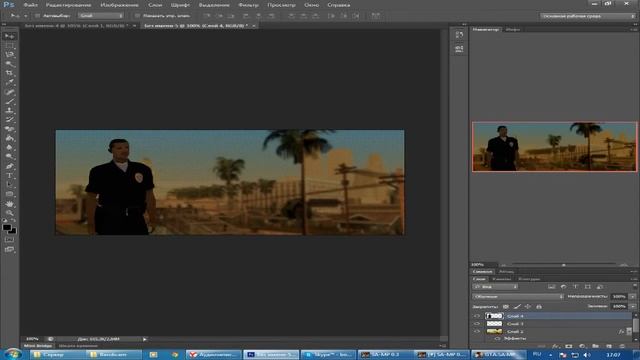
Task: Open the Фильтр menu
Action: coord(248,5)
